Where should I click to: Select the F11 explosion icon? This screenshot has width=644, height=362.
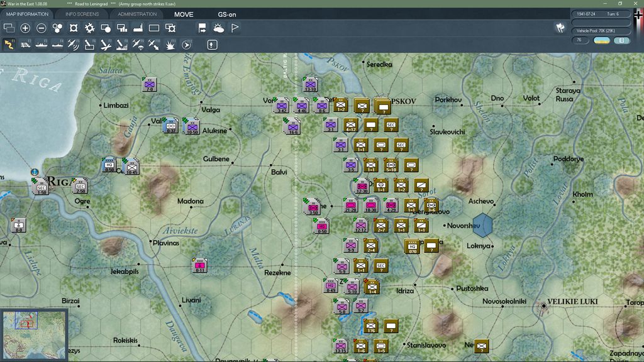[170, 45]
